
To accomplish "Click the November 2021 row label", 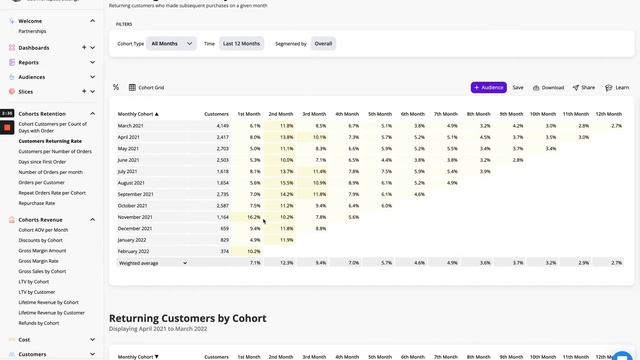I will (x=135, y=217).
